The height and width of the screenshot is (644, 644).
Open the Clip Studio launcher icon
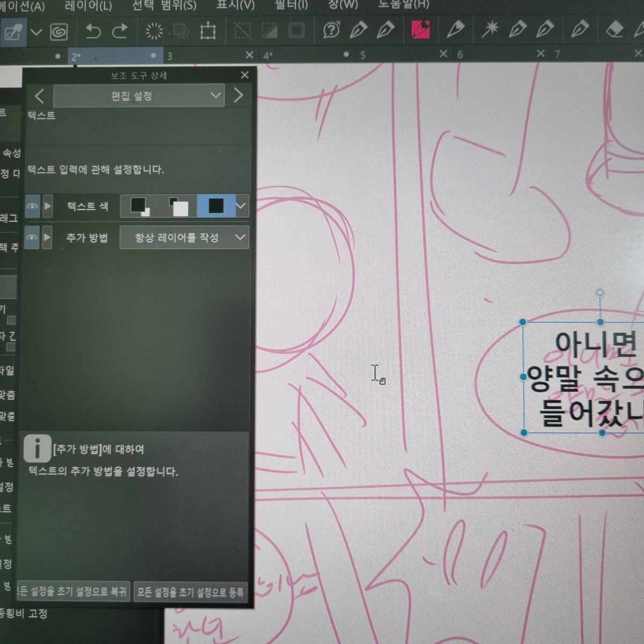tap(59, 31)
